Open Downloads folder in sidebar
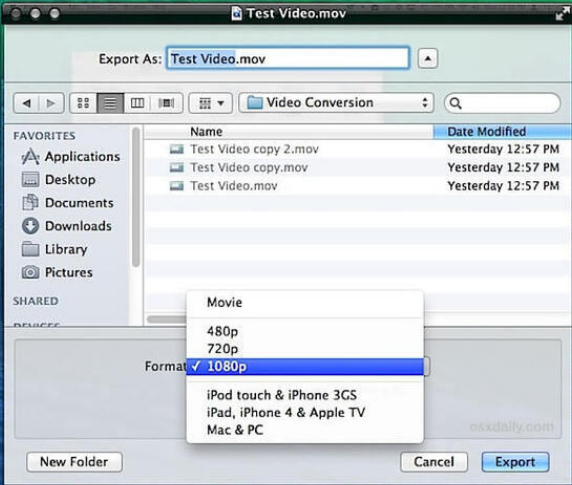Viewport: 572px width, 485px height. tap(67, 226)
